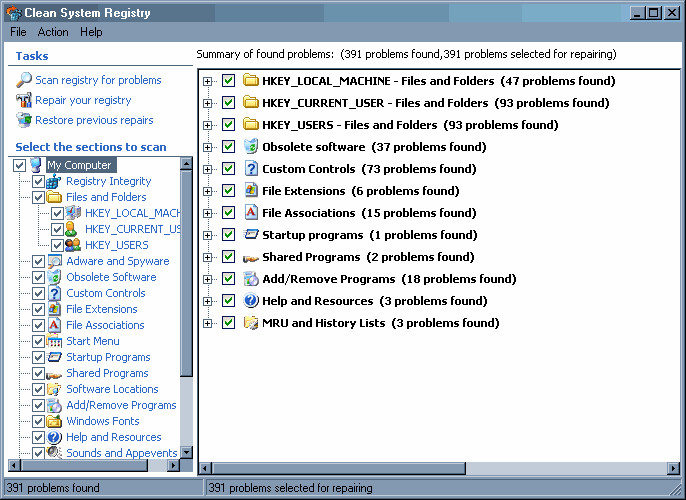The width and height of the screenshot is (686, 500).
Task: Open the File menu
Action: (x=18, y=32)
